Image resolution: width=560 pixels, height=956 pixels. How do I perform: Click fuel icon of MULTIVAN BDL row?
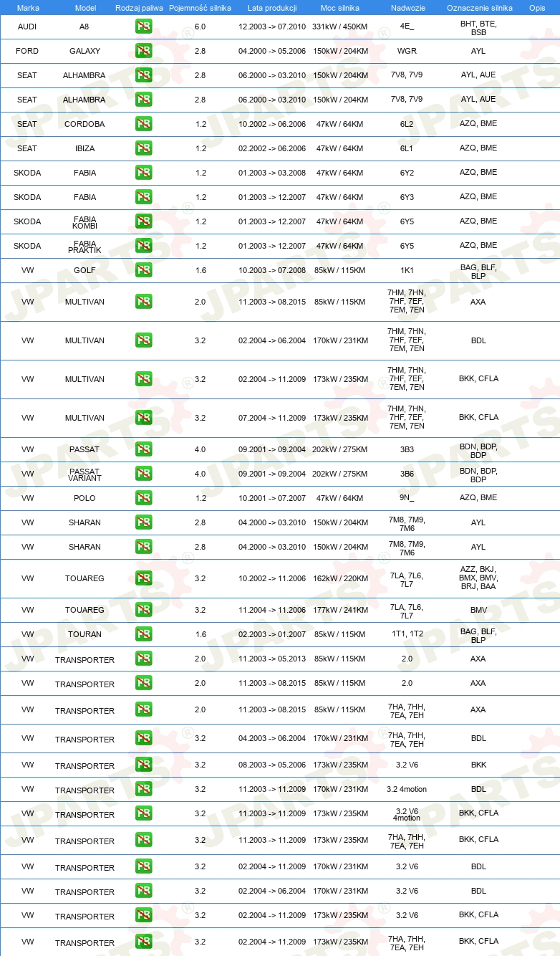point(143,340)
